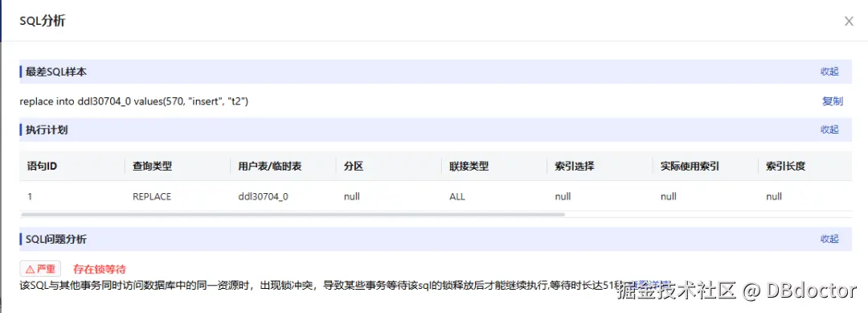868x313 pixels.
Task: Select the red 存在锁等待 issue title
Action: click(100, 270)
